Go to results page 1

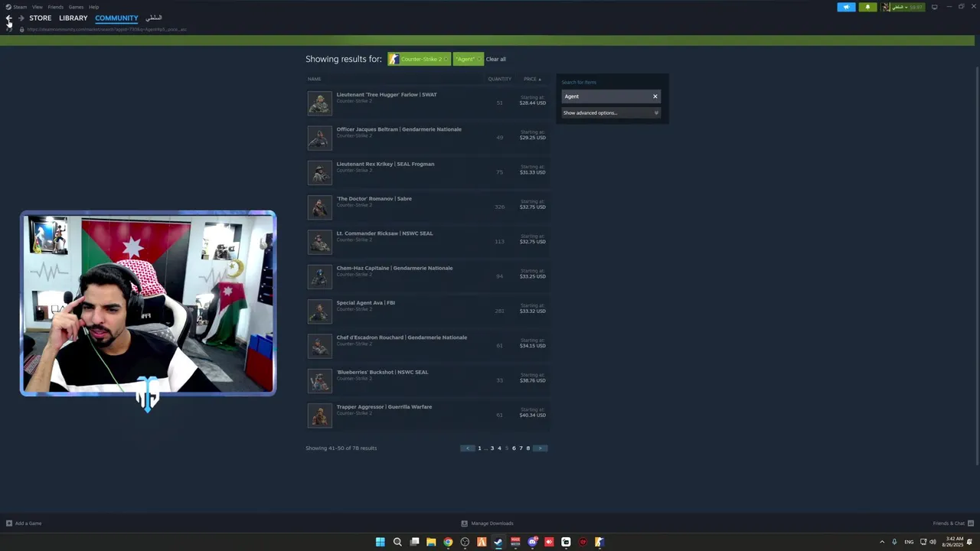(479, 448)
